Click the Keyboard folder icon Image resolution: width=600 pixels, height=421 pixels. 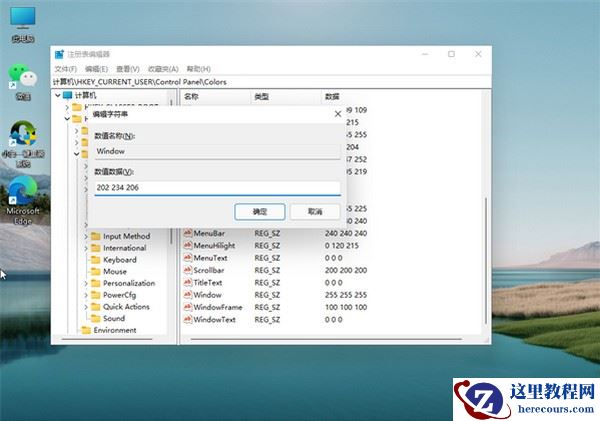[x=96, y=260]
